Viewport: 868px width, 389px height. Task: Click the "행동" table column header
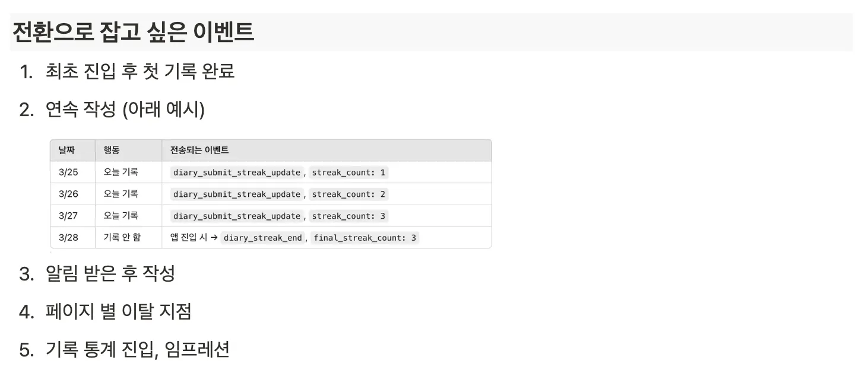pyautogui.click(x=111, y=151)
